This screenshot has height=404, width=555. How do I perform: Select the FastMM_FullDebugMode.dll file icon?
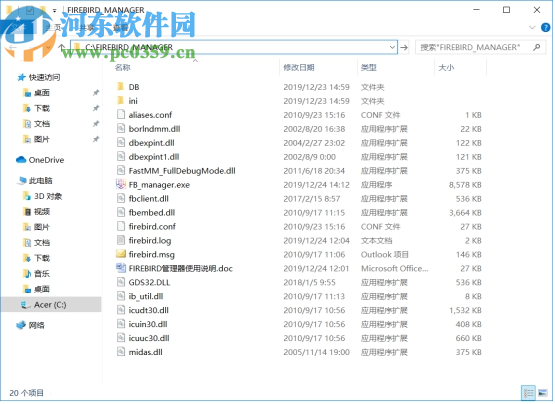pos(121,171)
